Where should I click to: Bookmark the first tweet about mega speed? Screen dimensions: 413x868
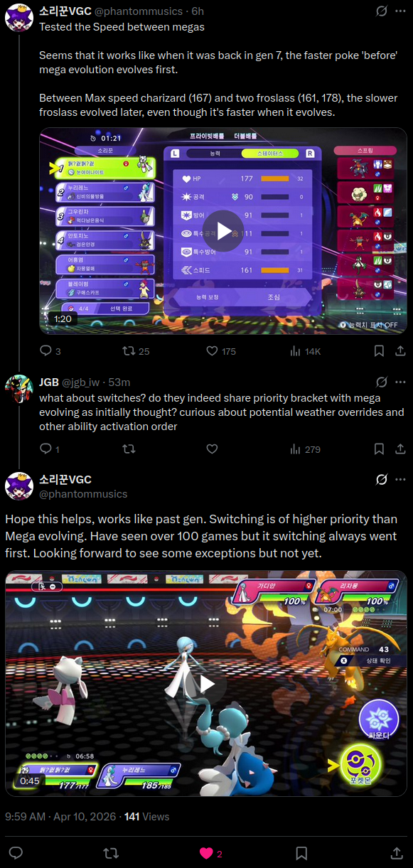coord(380,350)
